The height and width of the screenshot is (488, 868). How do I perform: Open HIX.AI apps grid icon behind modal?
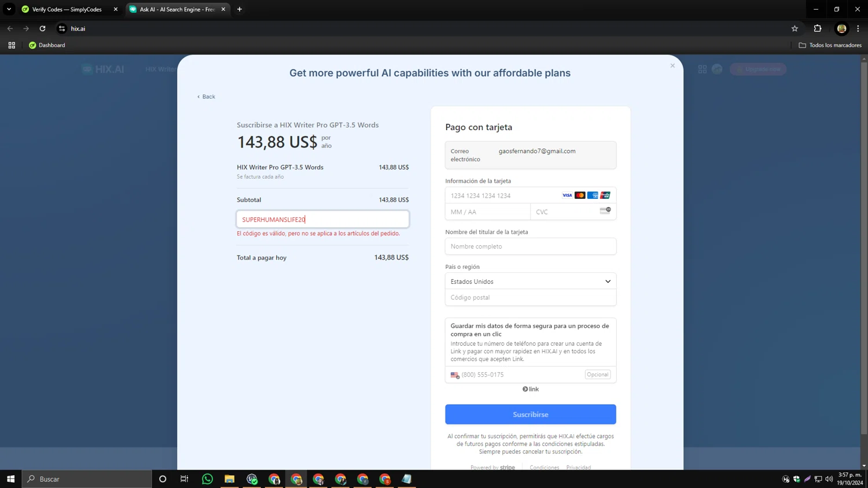pos(702,69)
